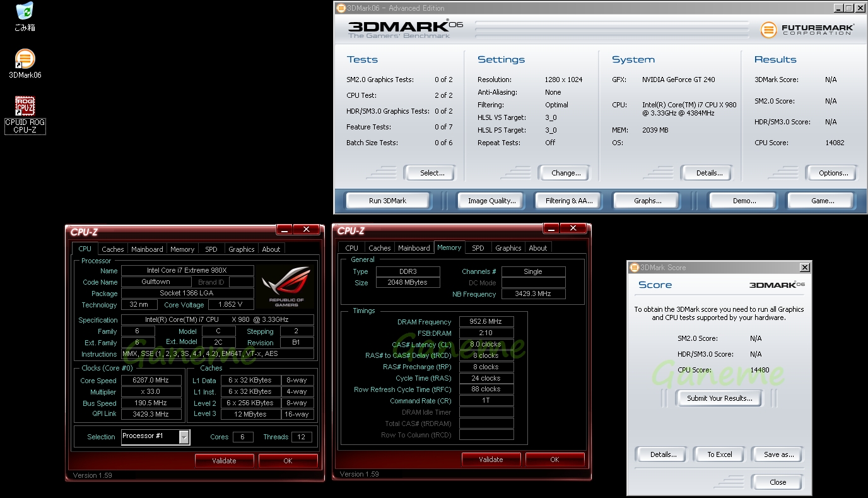
Task: Click OK in the memory-timings CPU-Z window
Action: tap(554, 459)
